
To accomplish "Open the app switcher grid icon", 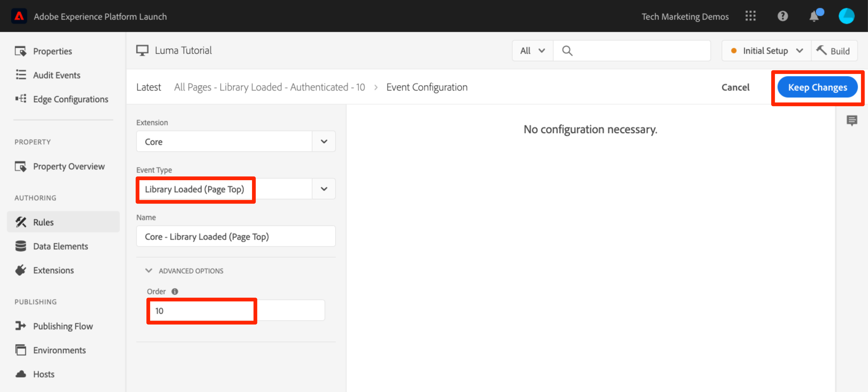I will tap(750, 16).
